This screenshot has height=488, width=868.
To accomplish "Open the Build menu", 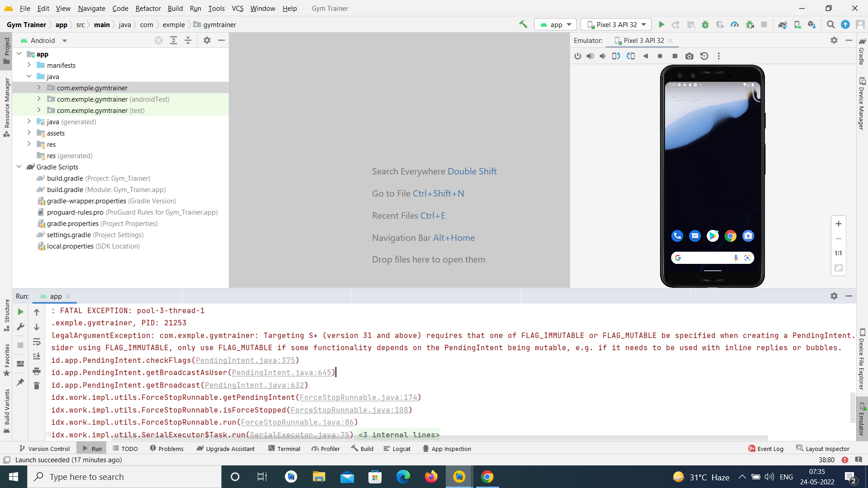I will tap(175, 8).
